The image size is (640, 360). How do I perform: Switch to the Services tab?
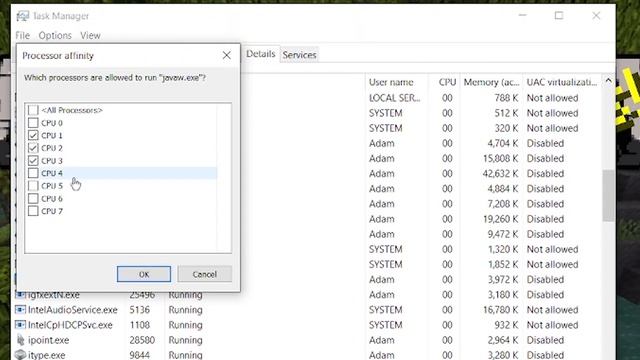point(299,55)
